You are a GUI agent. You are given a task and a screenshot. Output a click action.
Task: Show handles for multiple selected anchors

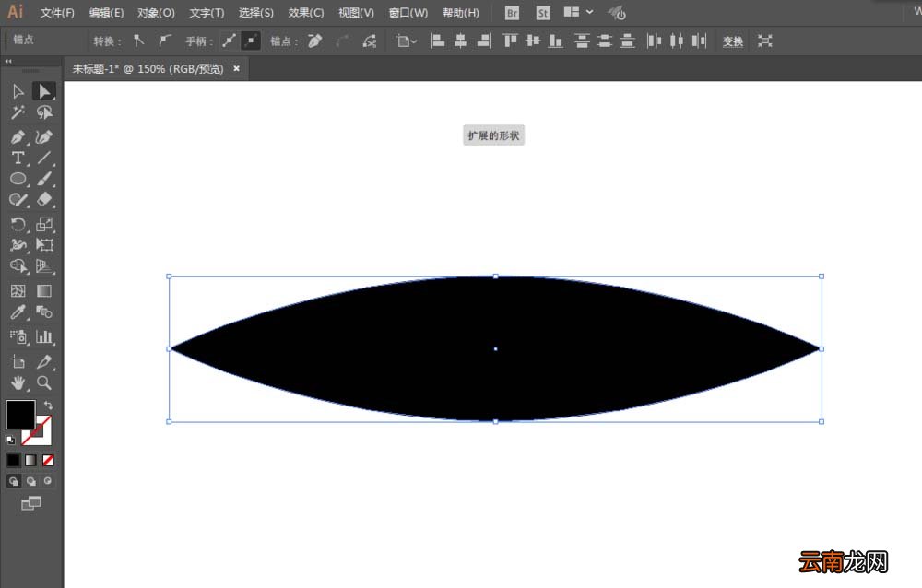pyautogui.click(x=229, y=41)
